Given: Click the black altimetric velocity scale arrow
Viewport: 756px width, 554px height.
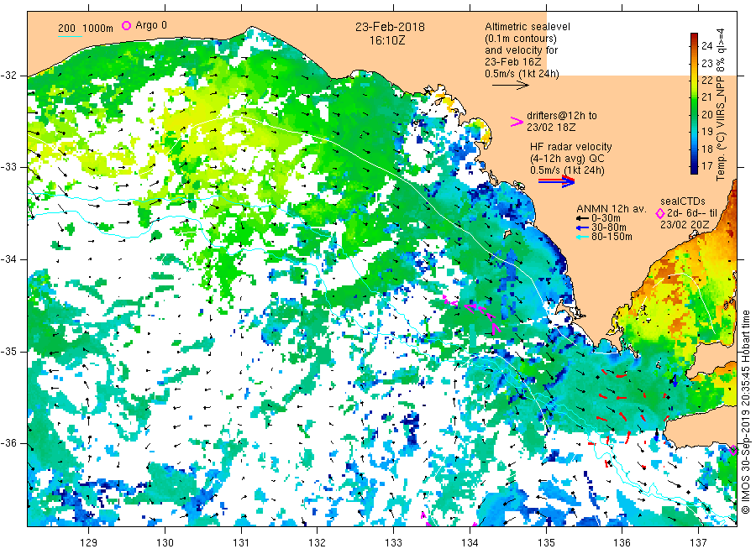Looking at the screenshot, I should (511, 86).
